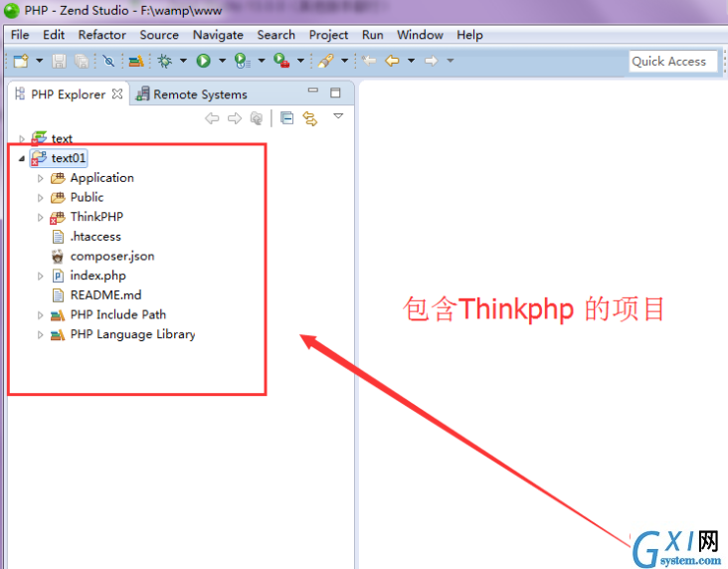Screen dimensions: 728x569
Task: Open the Run dropdown arrow
Action: [223, 61]
